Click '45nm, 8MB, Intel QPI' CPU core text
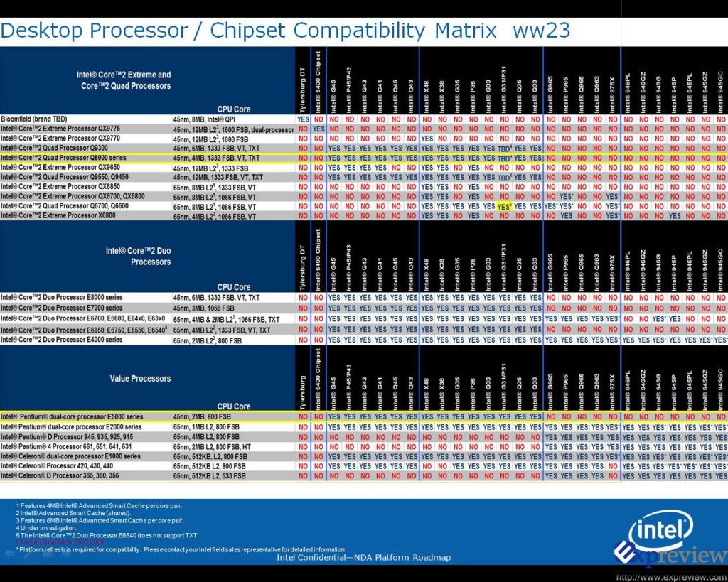The height and width of the screenshot is (582, 728). [x=205, y=120]
